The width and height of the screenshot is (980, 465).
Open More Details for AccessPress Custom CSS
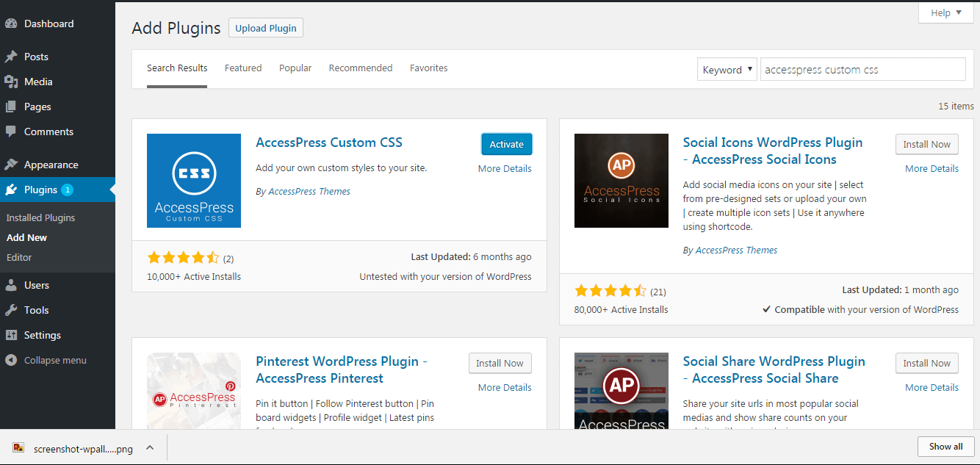pyautogui.click(x=505, y=169)
